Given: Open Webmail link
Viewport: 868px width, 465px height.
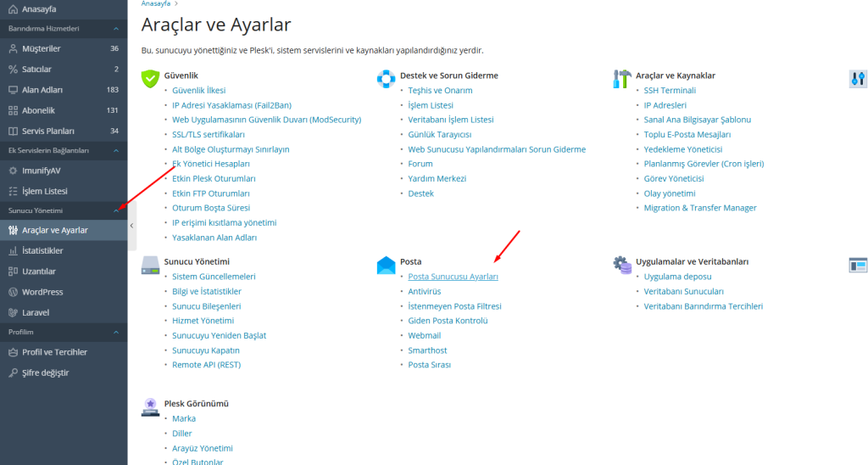Looking at the screenshot, I should pos(424,336).
